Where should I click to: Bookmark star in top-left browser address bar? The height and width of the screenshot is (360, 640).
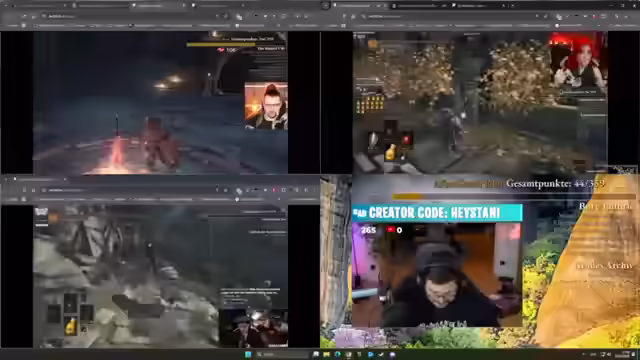click(x=224, y=16)
